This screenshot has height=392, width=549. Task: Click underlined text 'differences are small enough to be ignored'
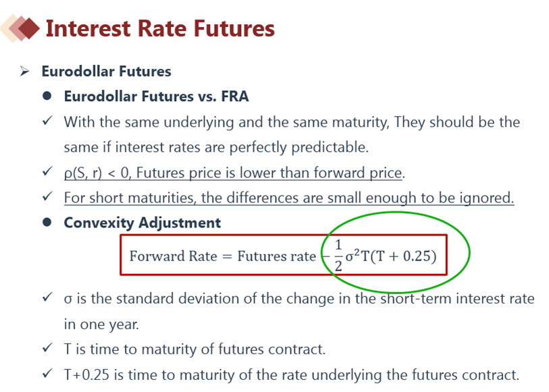pyautogui.click(x=370, y=198)
